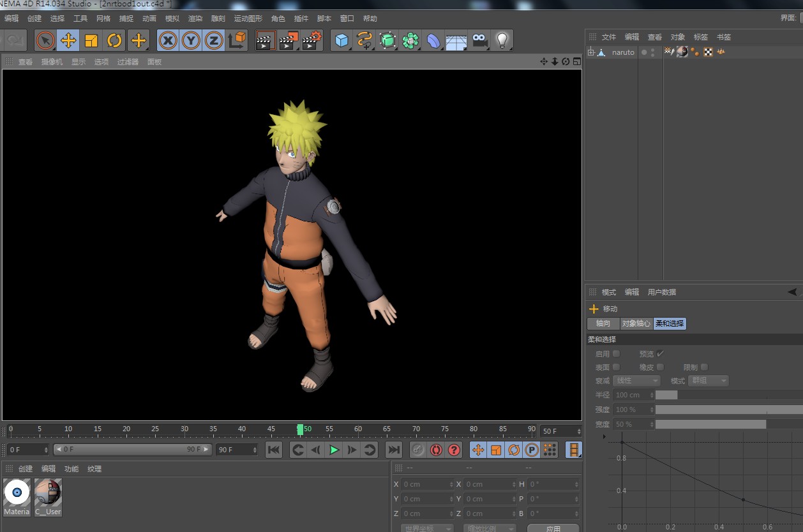
Task: Select the live selection arrow tool
Action: [x=45, y=41]
